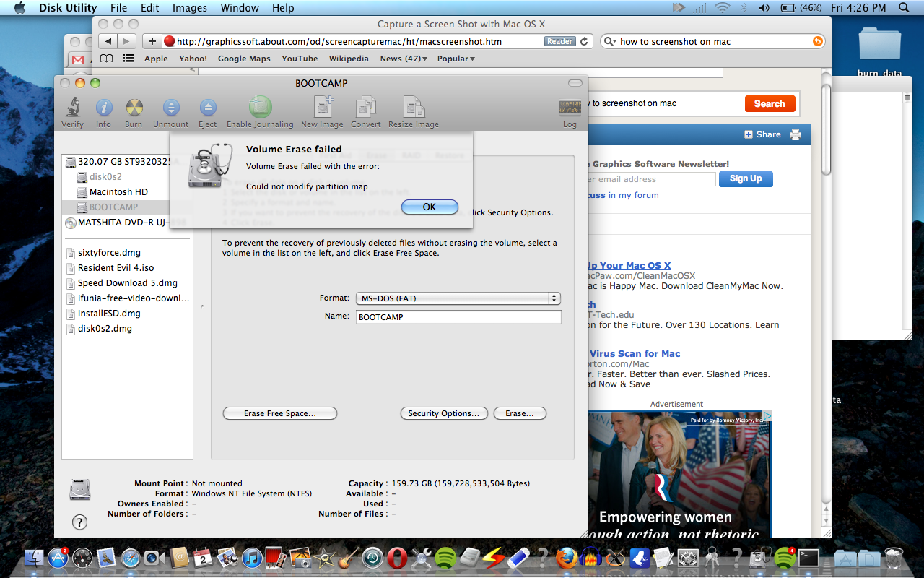924x578 pixels.
Task: Open the Apple menu
Action: pos(19,8)
